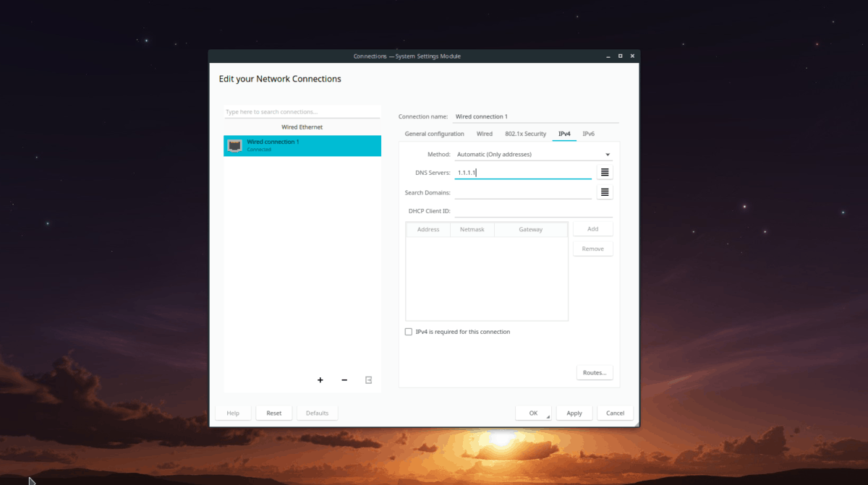Open the Search Domains list editor icon
Image resolution: width=868 pixels, height=485 pixels.
(605, 192)
